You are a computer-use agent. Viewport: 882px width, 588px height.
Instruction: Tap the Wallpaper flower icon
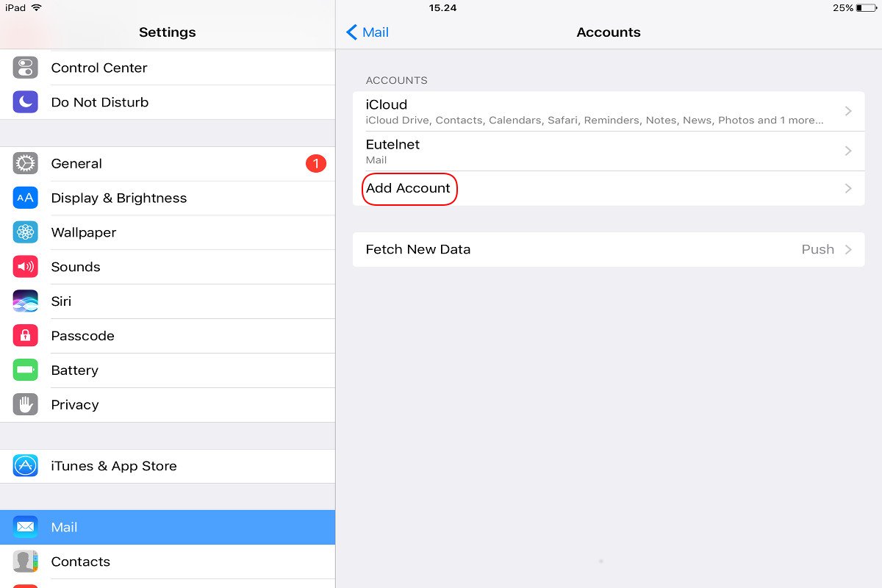pyautogui.click(x=26, y=232)
